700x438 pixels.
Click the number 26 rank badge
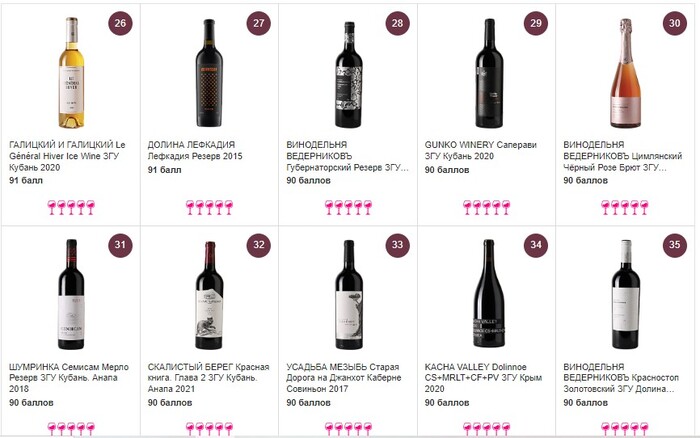point(121,24)
